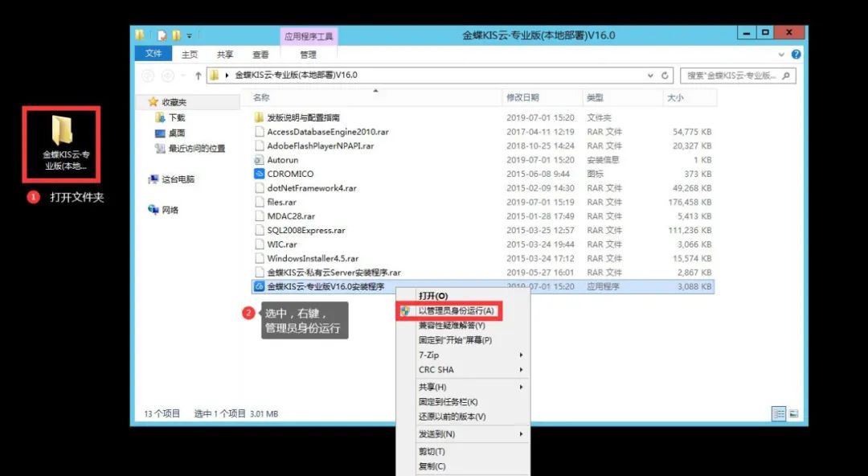Select MDAC28.rar file

pos(291,216)
